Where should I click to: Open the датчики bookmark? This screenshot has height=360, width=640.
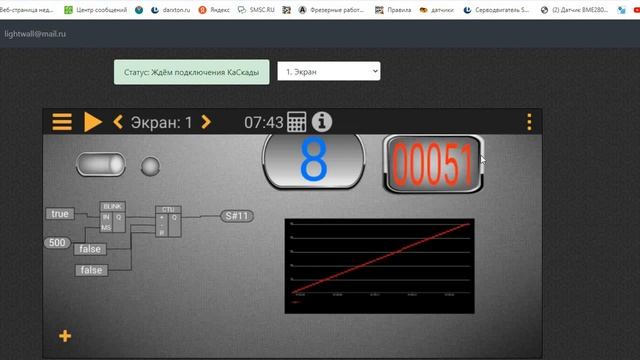coord(437,10)
